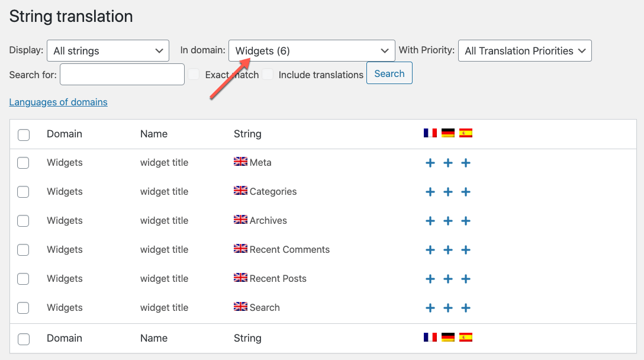Viewport: 644px width, 360px height.
Task: Open the Display 'All strings' dropdown
Action: pos(108,51)
